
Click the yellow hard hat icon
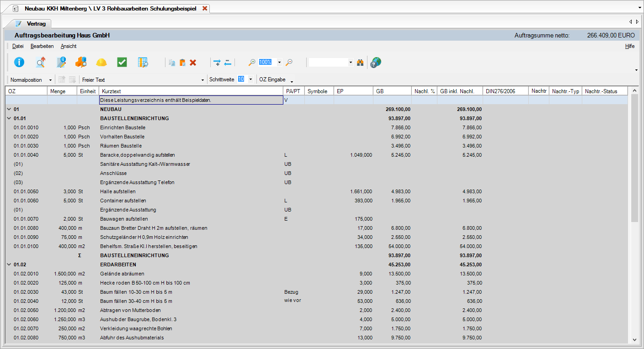click(x=101, y=62)
